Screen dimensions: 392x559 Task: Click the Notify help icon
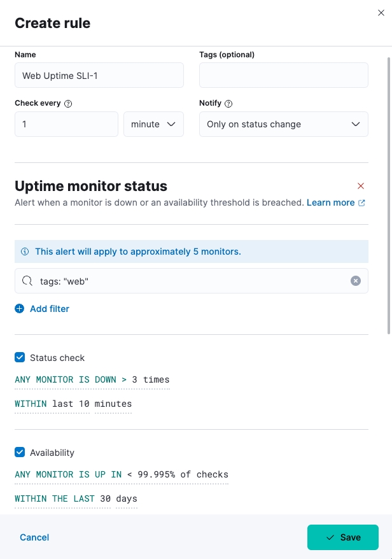tap(228, 103)
